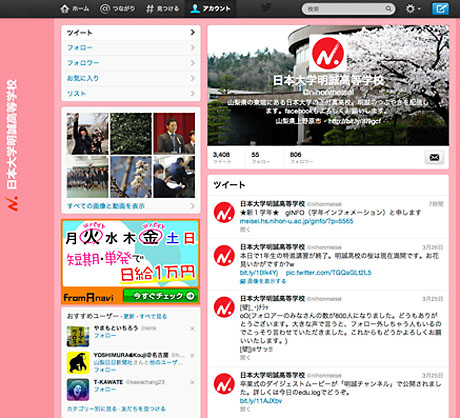Click avatar of the 卒業式 tweet
The image size is (460, 418).
tap(224, 384)
